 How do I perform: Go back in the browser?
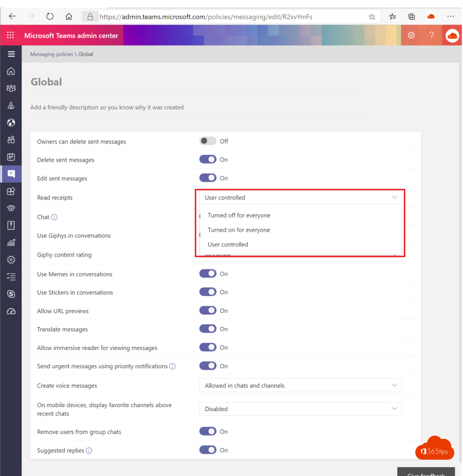[x=12, y=16]
